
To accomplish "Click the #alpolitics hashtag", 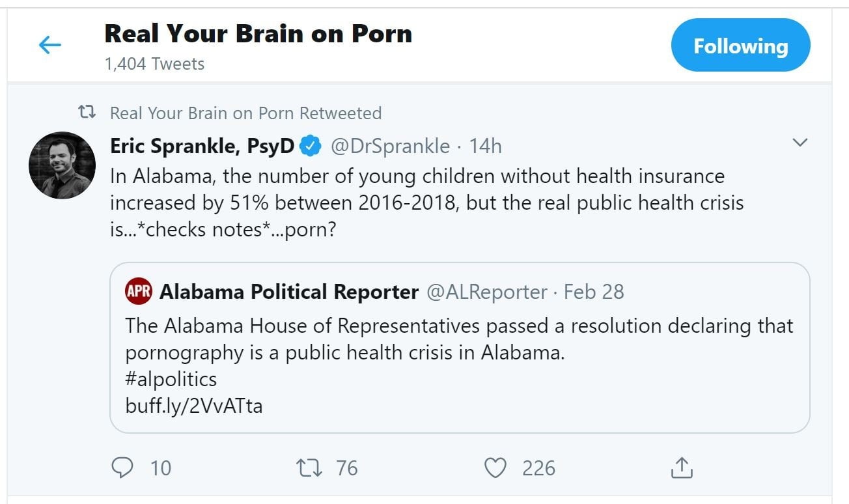I will coord(171,379).
